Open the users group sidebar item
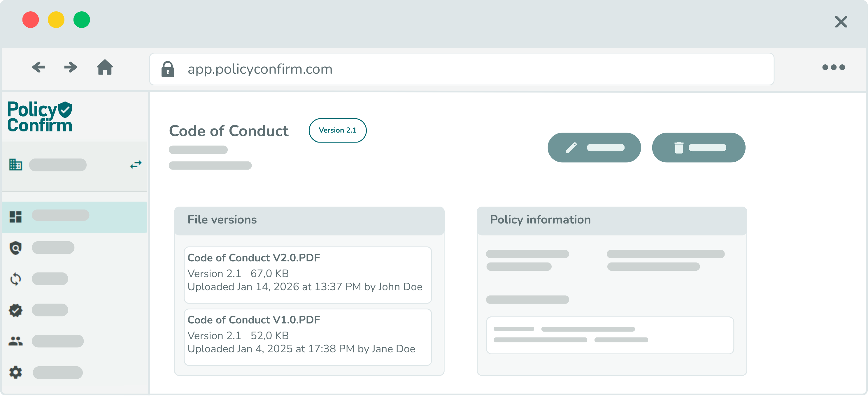868x396 pixels. pyautogui.click(x=15, y=341)
